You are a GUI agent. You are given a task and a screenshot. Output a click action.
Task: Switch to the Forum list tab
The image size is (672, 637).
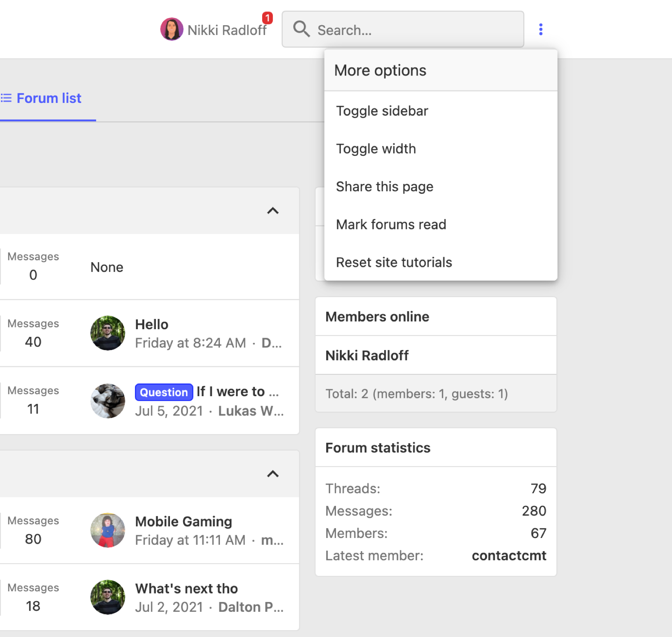tap(48, 99)
